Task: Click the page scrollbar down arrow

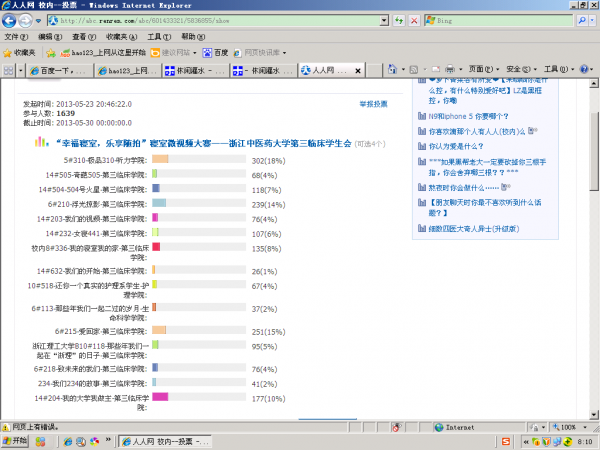Action: tap(593, 414)
